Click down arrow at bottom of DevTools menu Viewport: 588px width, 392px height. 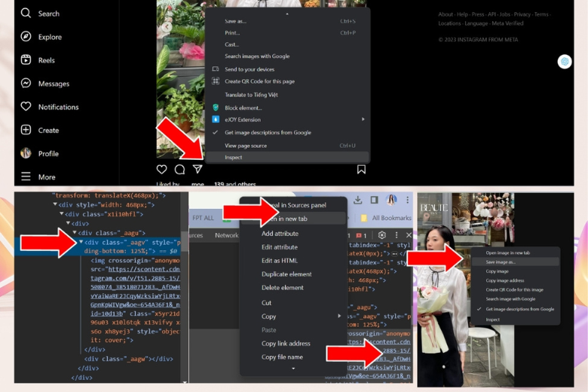pyautogui.click(x=293, y=369)
